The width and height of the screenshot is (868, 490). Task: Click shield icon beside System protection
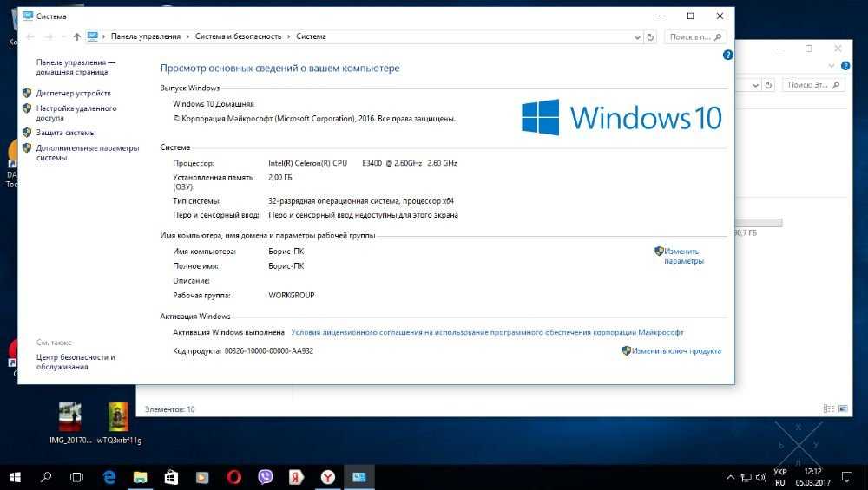(27, 133)
